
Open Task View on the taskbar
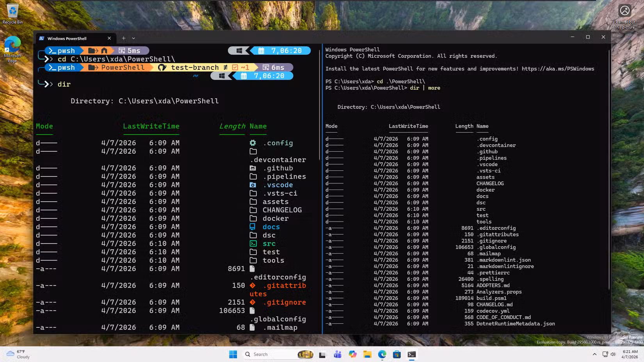point(322,354)
